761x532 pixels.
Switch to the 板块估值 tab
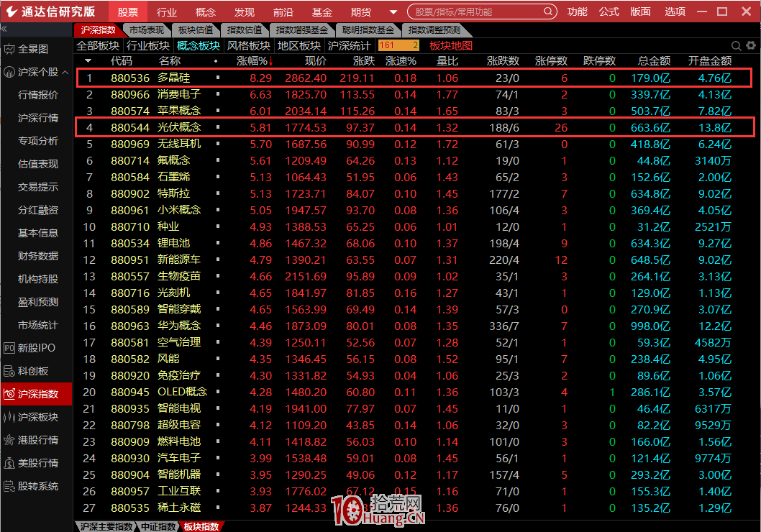click(x=196, y=30)
